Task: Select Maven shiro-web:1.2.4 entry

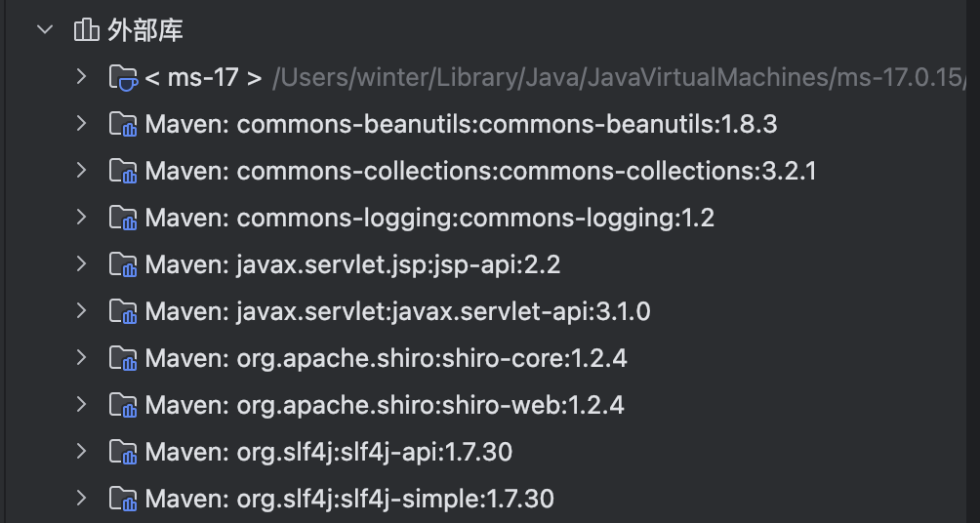Action: (385, 405)
